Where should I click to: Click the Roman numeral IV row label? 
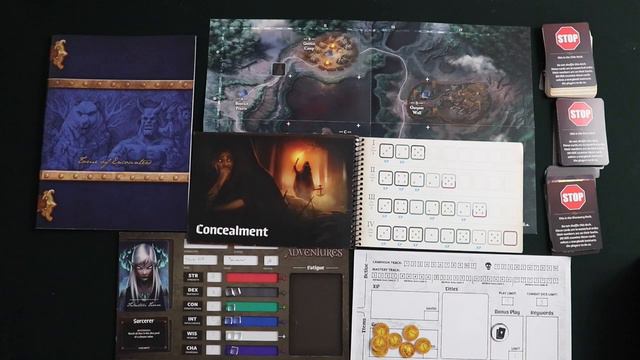pos(371,224)
